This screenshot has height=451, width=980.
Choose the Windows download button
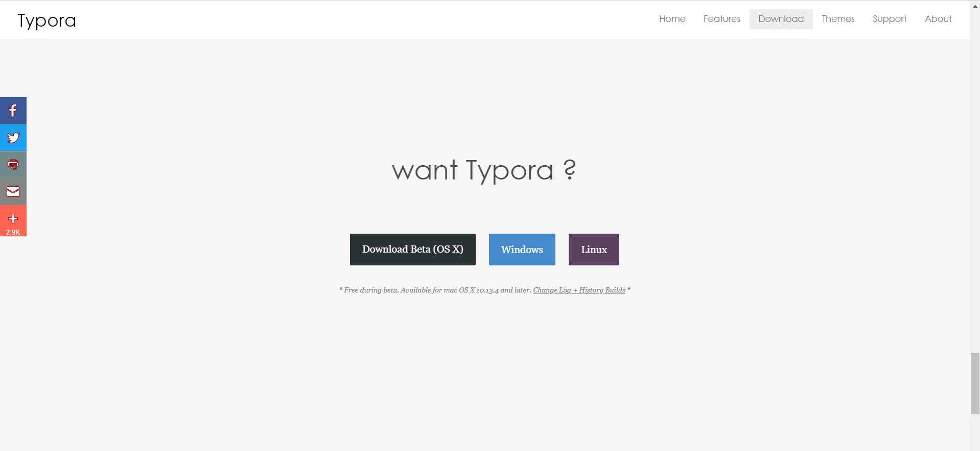point(522,250)
